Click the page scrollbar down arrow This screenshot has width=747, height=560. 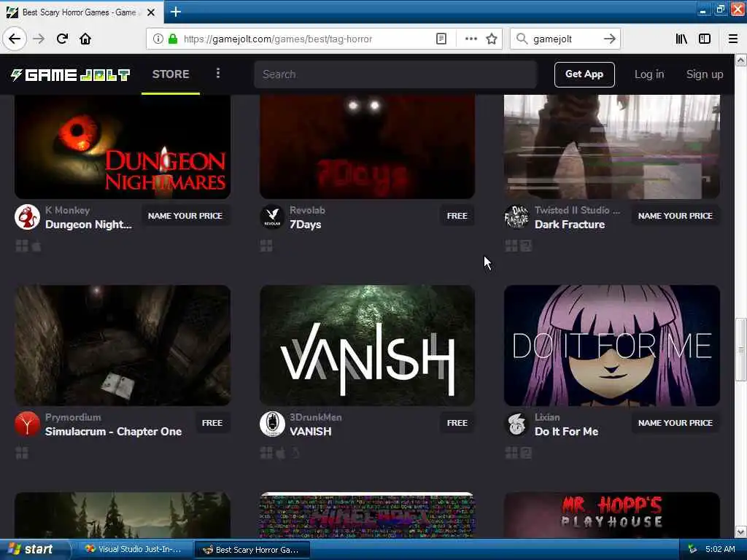[x=741, y=532]
